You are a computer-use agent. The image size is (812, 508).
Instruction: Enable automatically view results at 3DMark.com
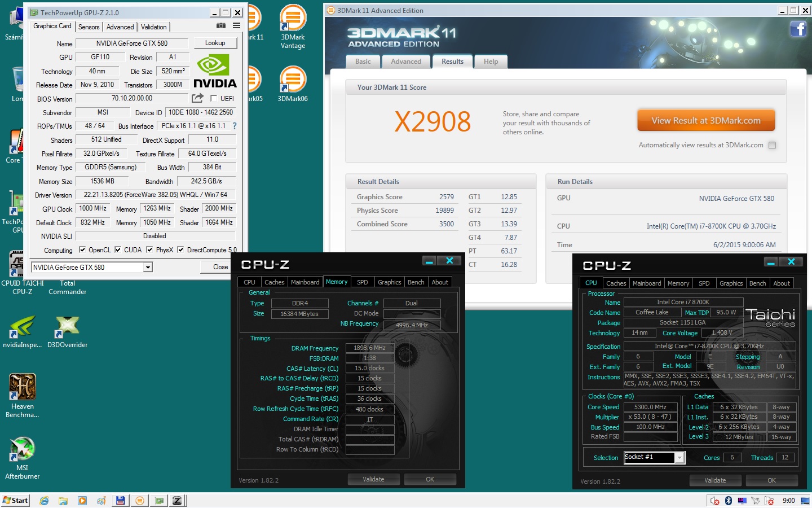tap(772, 145)
